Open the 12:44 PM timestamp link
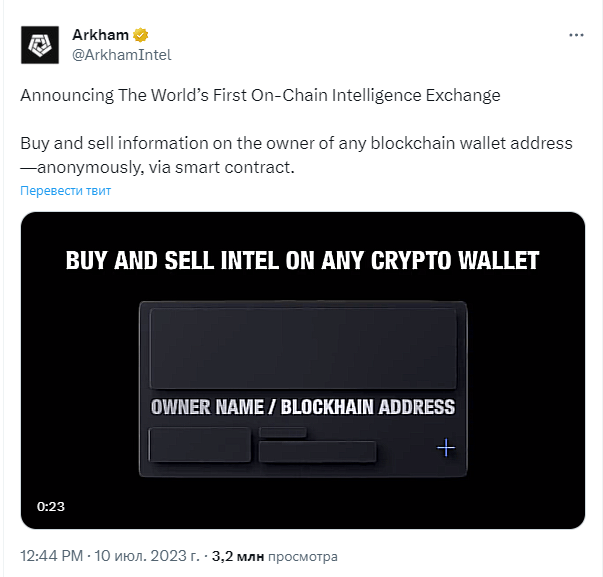The width and height of the screenshot is (603, 577). [52, 556]
